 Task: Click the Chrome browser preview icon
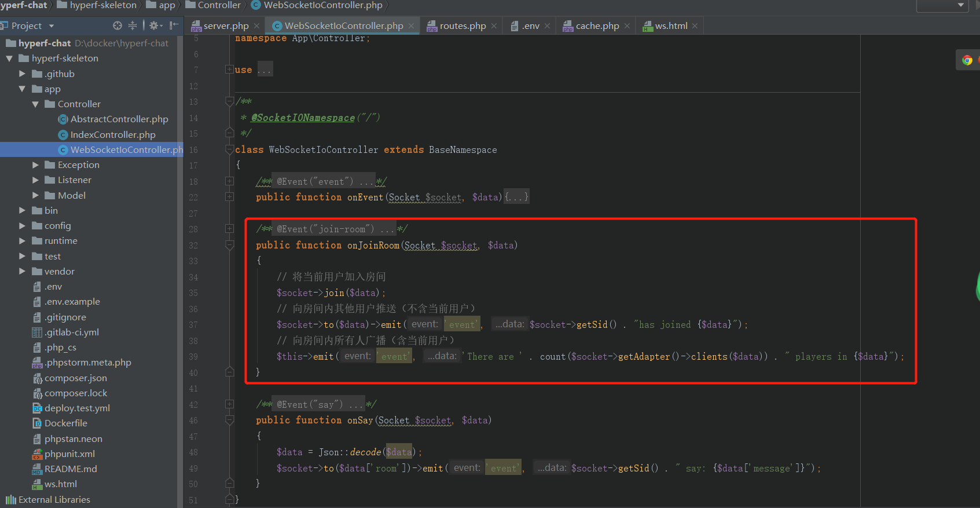(967, 60)
